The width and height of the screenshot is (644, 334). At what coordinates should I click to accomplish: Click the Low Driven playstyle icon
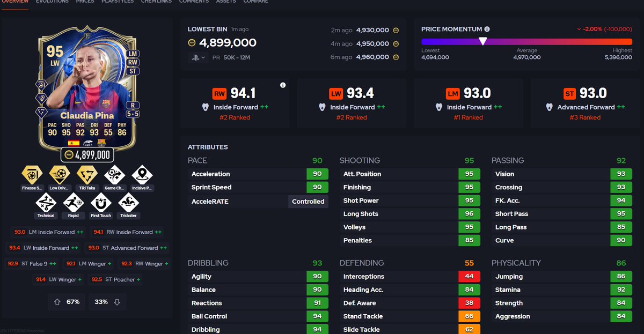(x=60, y=175)
